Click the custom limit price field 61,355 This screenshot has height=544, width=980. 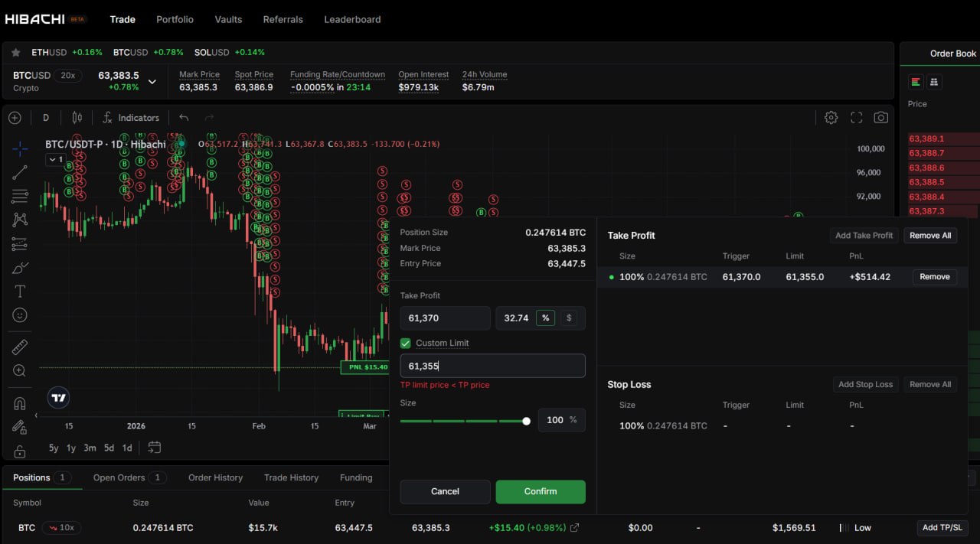coord(492,366)
